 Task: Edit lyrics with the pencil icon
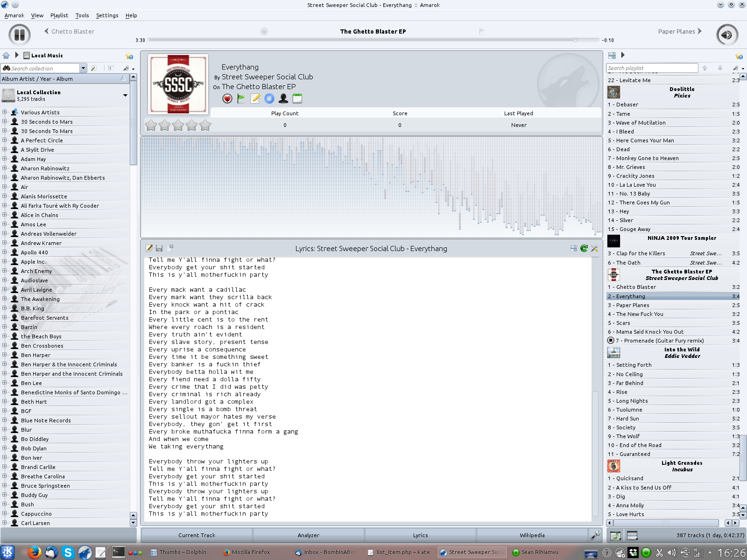pyautogui.click(x=149, y=248)
